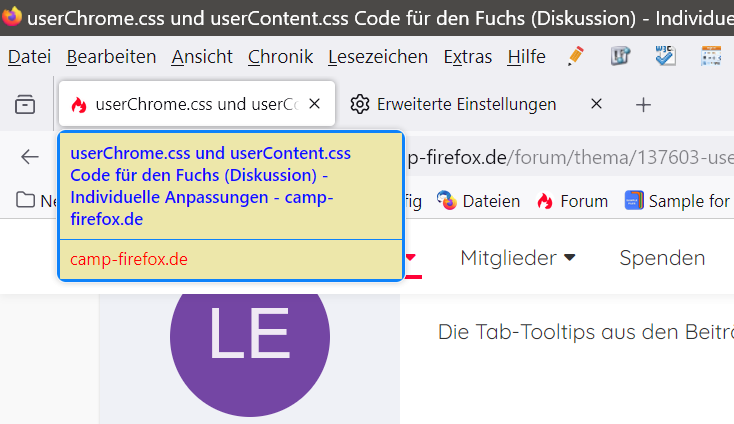Click the LE user avatar
The width and height of the screenshot is (734, 424).
click(249, 337)
